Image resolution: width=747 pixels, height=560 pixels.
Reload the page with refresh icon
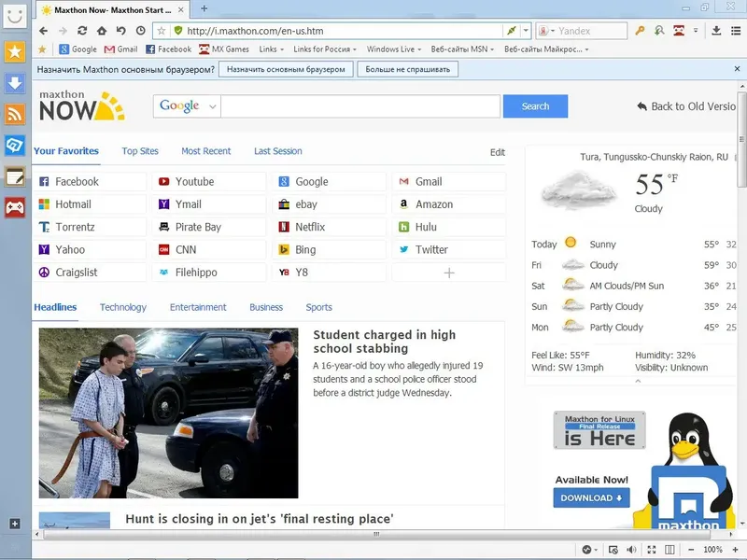click(x=82, y=31)
